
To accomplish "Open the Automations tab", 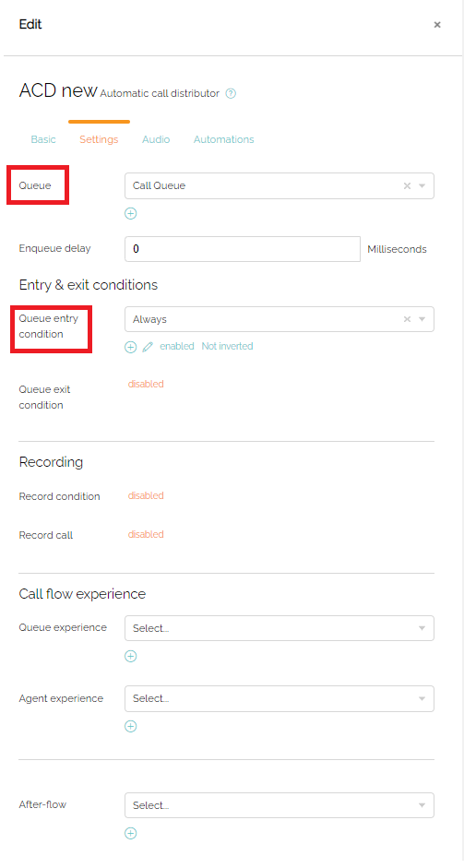I will [x=223, y=139].
